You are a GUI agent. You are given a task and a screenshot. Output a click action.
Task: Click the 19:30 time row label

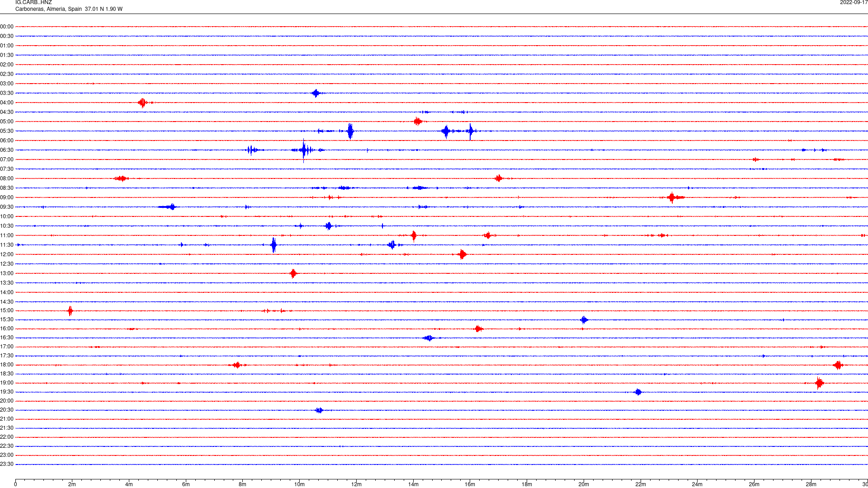[7, 392]
